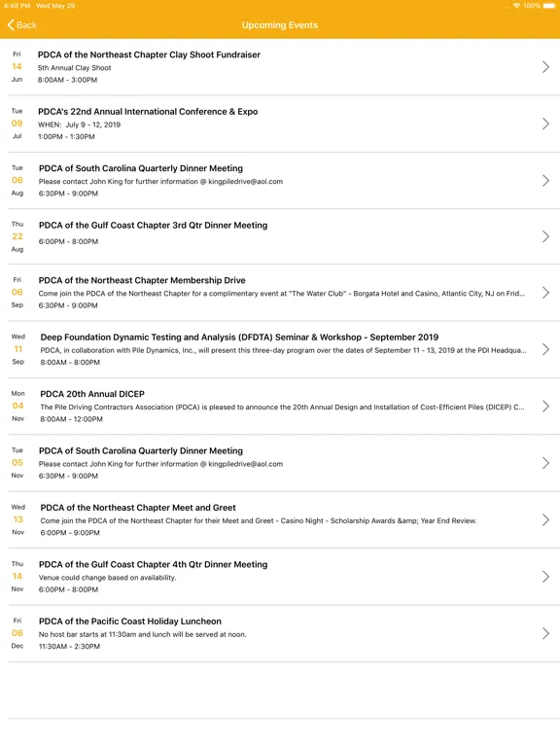The height and width of the screenshot is (747, 560).
Task: Click the '11:30AM - 2:30PM' time
Action: (x=70, y=647)
